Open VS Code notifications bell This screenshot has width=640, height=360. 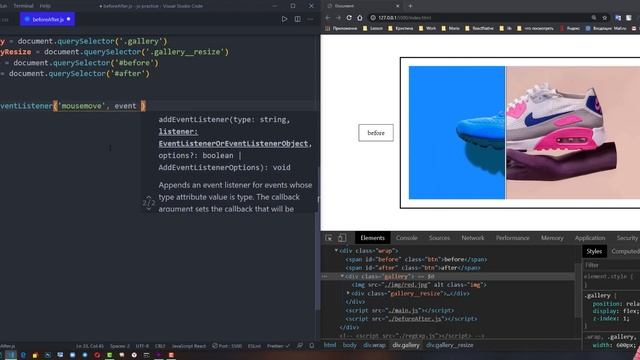point(312,346)
